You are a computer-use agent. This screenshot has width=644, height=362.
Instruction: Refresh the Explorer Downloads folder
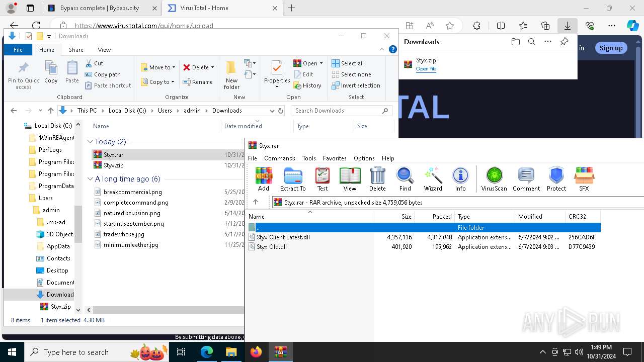coord(281,111)
